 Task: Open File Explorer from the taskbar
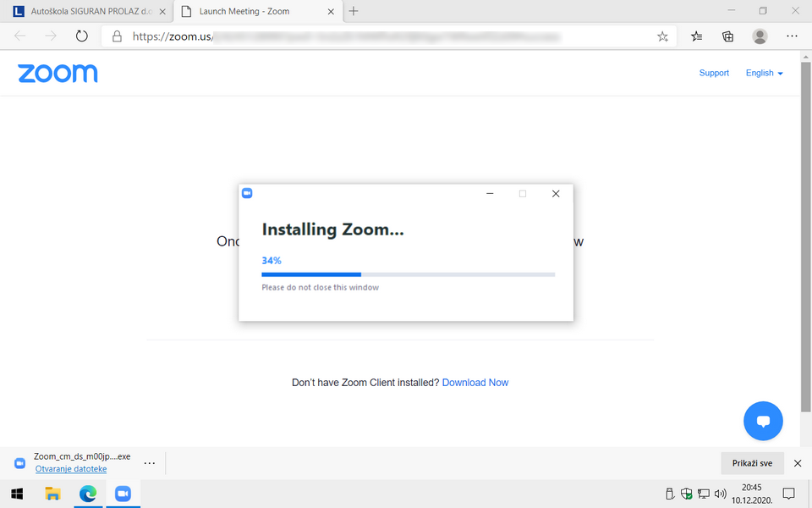point(52,494)
